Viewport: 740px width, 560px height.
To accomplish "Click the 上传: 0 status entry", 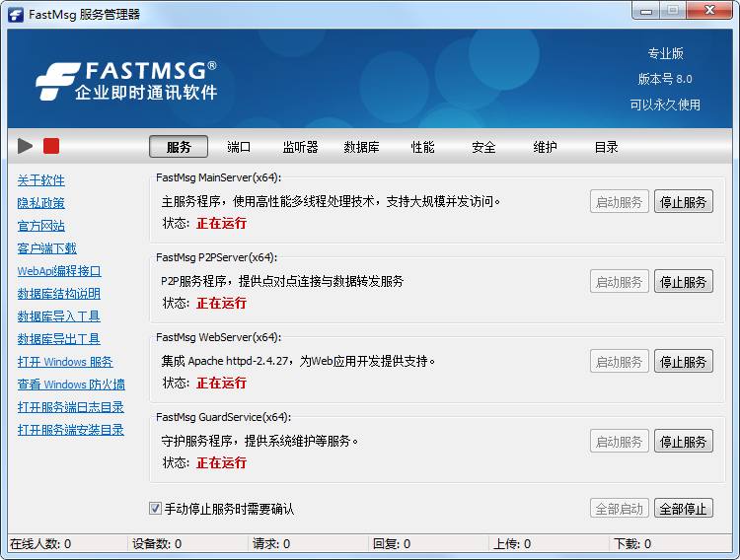I will pyautogui.click(x=512, y=544).
